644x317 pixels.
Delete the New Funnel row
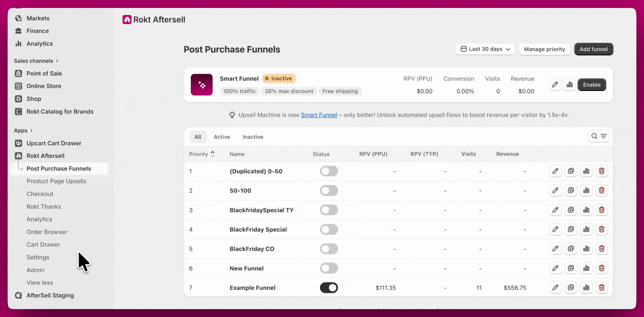pyautogui.click(x=601, y=268)
